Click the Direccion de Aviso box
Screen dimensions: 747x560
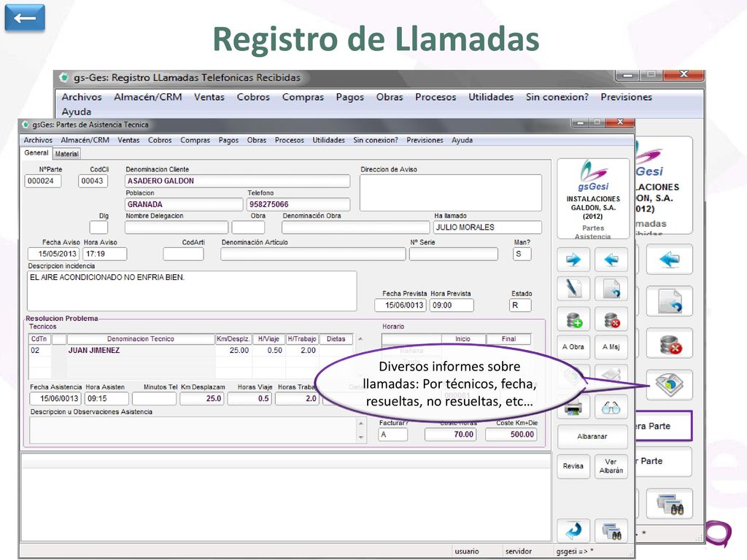(451, 192)
